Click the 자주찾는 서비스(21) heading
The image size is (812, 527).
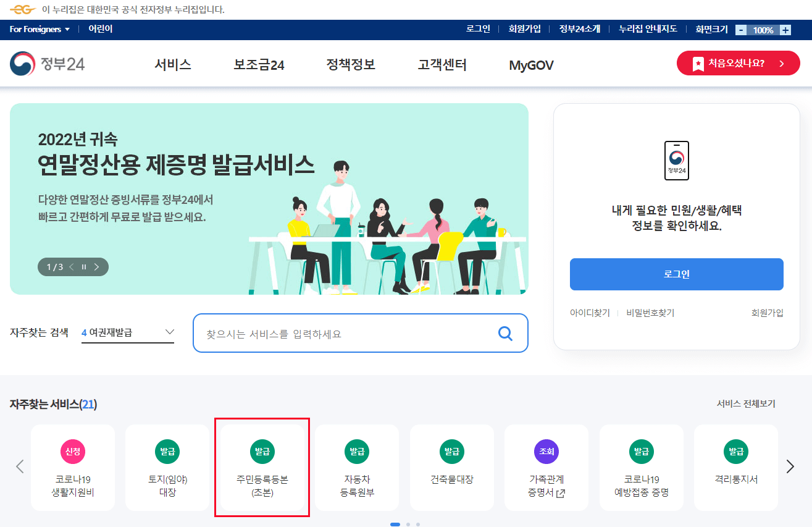point(53,404)
